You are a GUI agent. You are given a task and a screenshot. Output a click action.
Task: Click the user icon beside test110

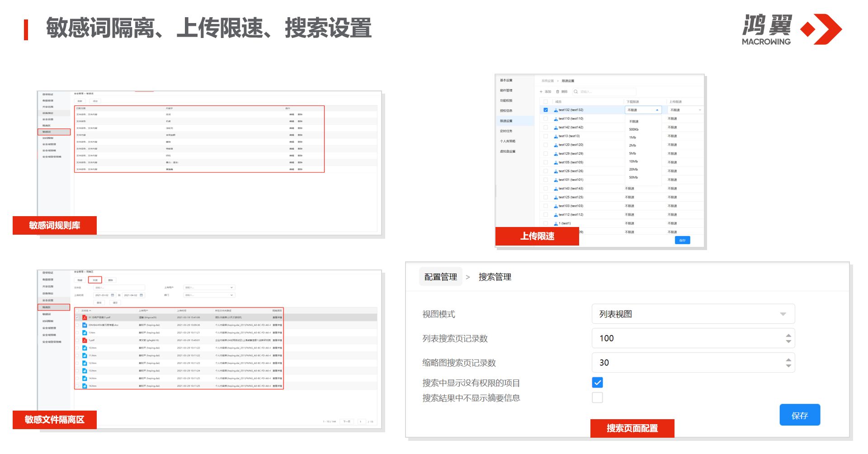pyautogui.click(x=556, y=119)
